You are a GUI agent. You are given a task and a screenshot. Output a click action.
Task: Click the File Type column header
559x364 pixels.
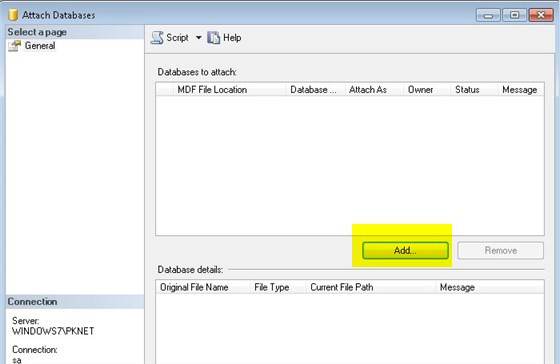pyautogui.click(x=278, y=287)
